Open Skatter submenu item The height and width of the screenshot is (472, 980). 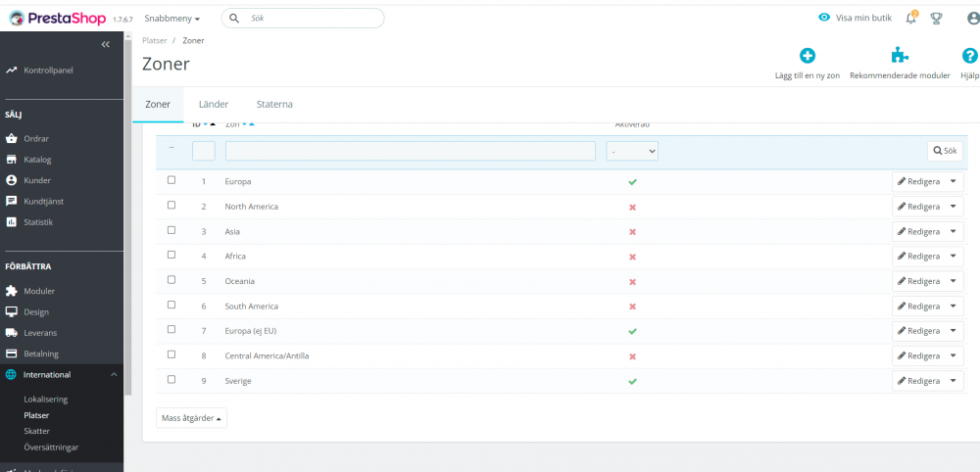click(x=37, y=432)
